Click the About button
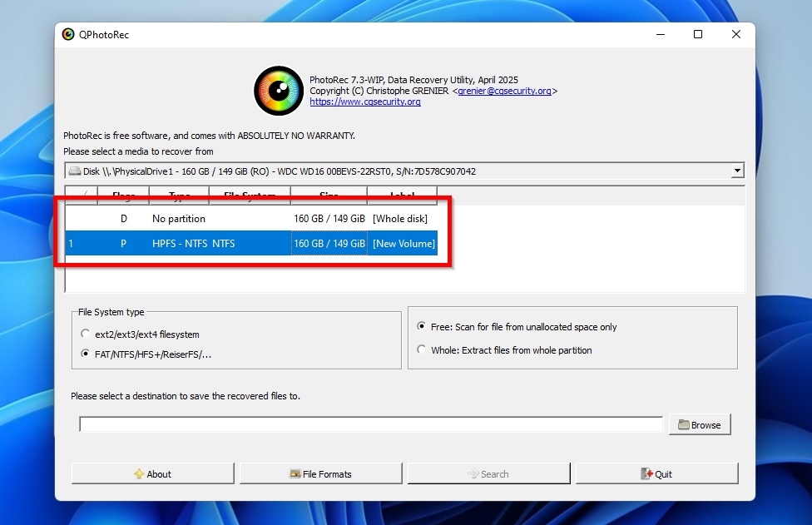The height and width of the screenshot is (525, 812). 152,473
